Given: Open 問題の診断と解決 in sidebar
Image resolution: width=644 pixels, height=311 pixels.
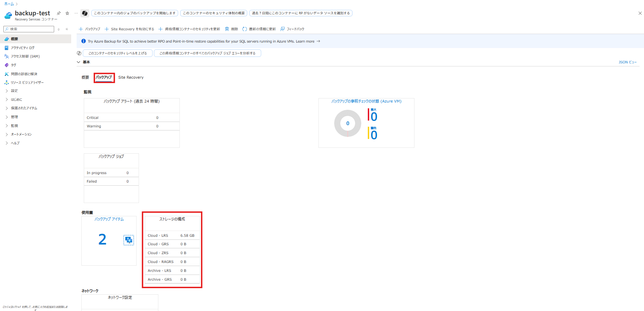Looking at the screenshot, I should [24, 74].
